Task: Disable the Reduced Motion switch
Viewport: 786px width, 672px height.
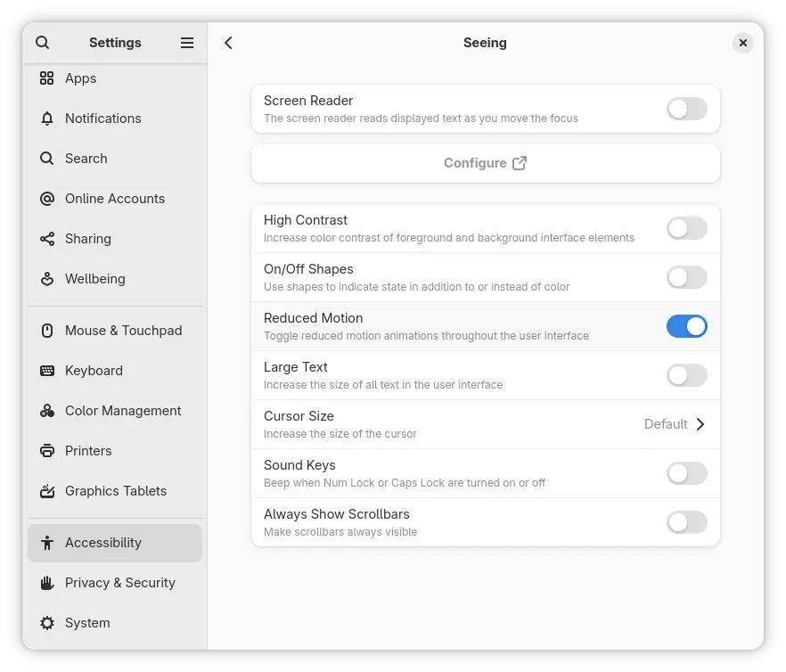Action: (x=686, y=326)
